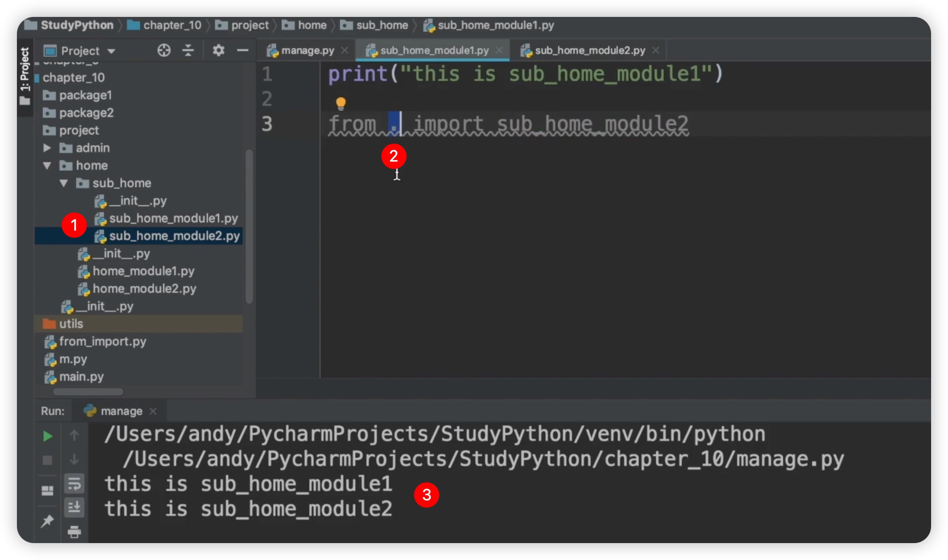Toggle soft-wrap in Run console
Screen dimensions: 948x560
point(74,483)
